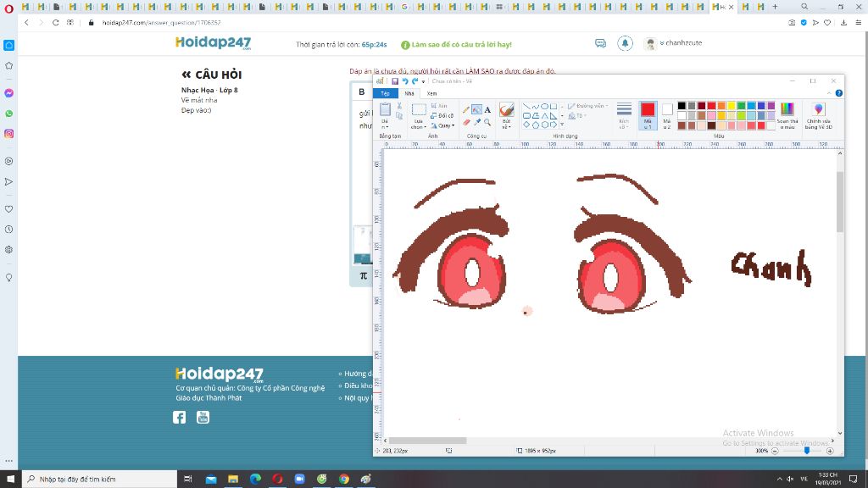868x488 pixels.
Task: Click the zoom in plus button
Action: pos(830,451)
